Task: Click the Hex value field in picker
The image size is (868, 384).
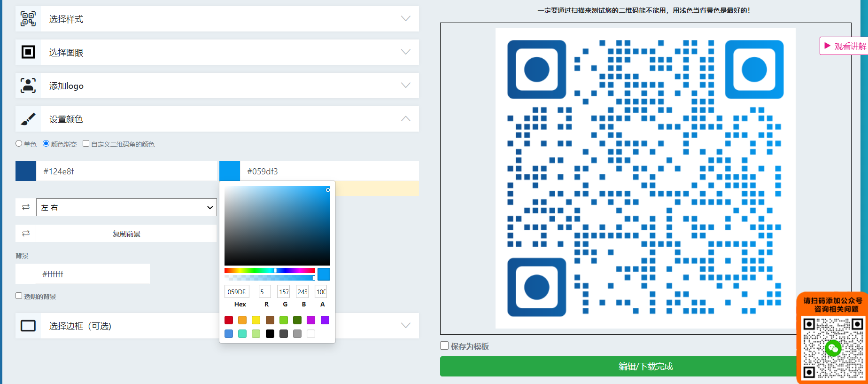Action: (237, 291)
